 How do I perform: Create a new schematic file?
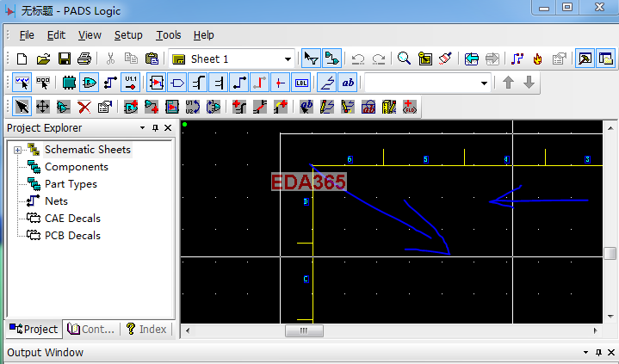point(22,59)
